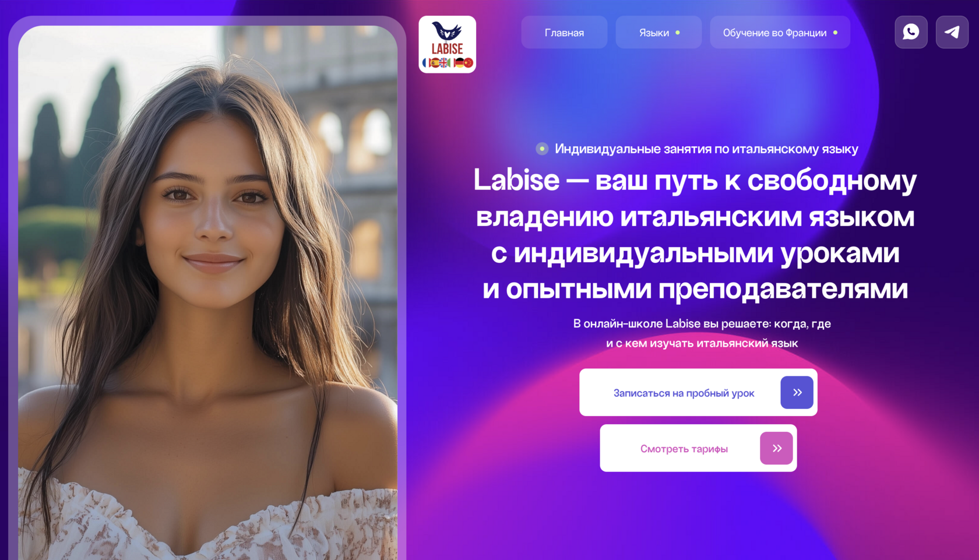979x560 pixels.
Task: Click the онлайн-школе Labise subtitle text
Action: point(702,333)
